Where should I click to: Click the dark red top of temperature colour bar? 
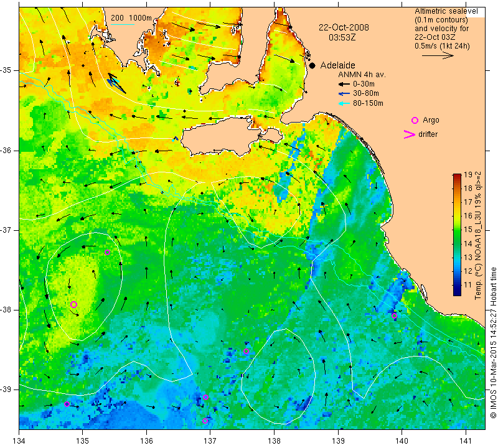pos(457,175)
